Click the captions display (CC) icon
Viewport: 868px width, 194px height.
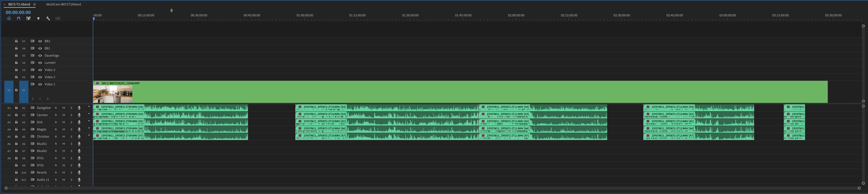pyautogui.click(x=58, y=19)
